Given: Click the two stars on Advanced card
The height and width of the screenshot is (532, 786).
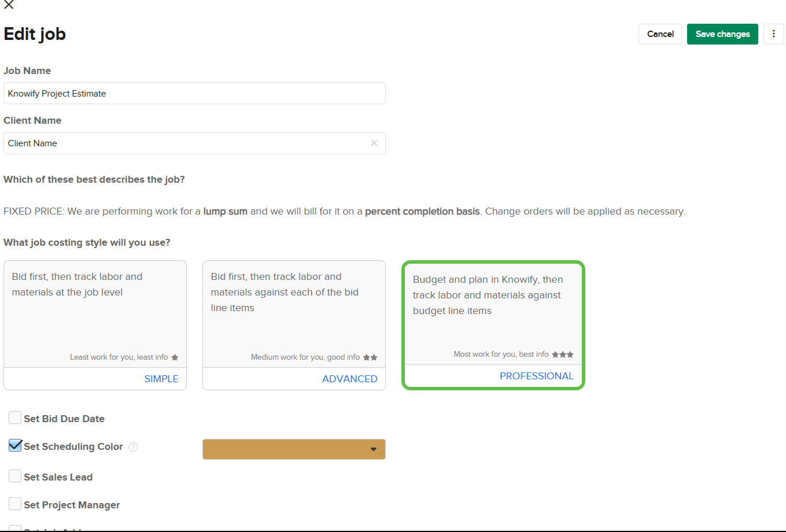Looking at the screenshot, I should click(x=370, y=357).
